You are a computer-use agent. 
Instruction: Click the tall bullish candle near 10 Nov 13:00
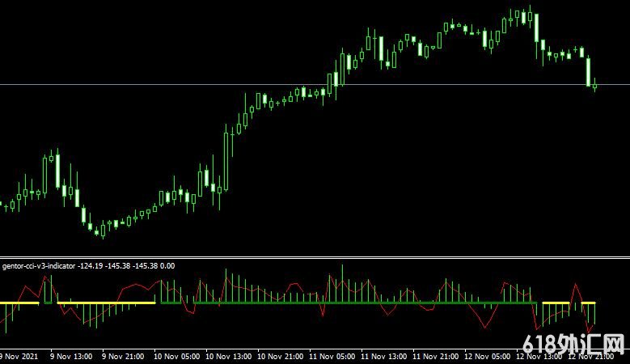[x=227, y=154]
